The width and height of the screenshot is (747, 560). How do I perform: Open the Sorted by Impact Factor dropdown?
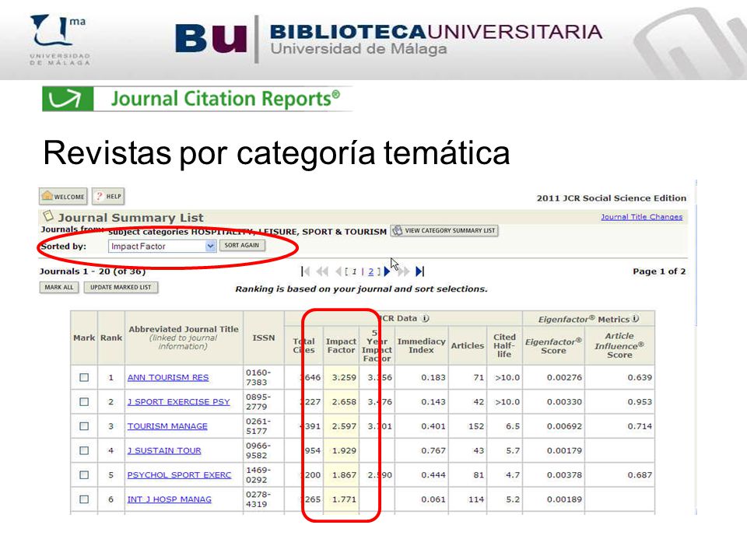162,247
